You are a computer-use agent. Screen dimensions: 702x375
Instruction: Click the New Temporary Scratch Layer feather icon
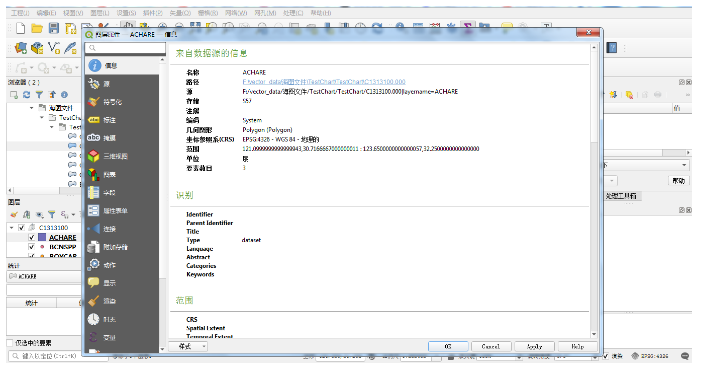(x=70, y=47)
